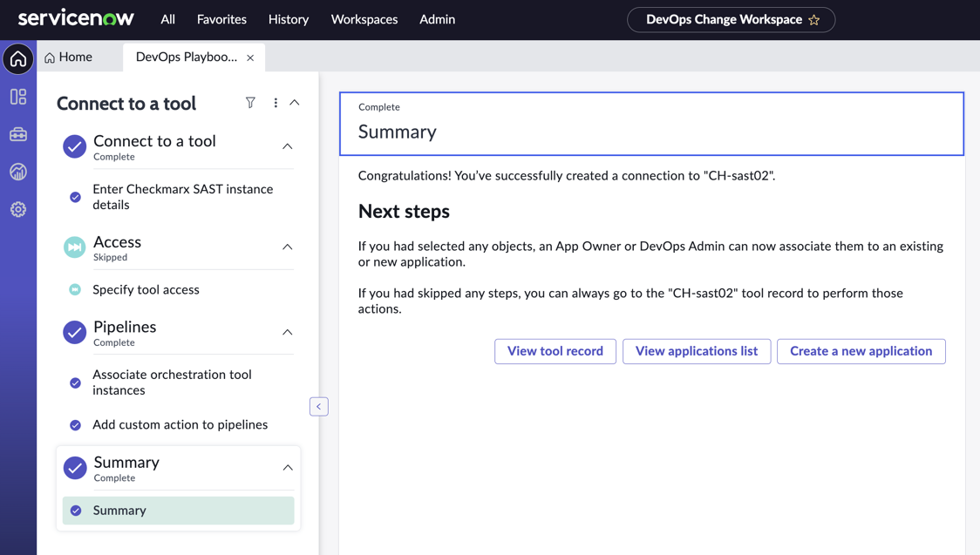Collapse the Pipelines stage
The width and height of the screenshot is (980, 555).
point(288,332)
